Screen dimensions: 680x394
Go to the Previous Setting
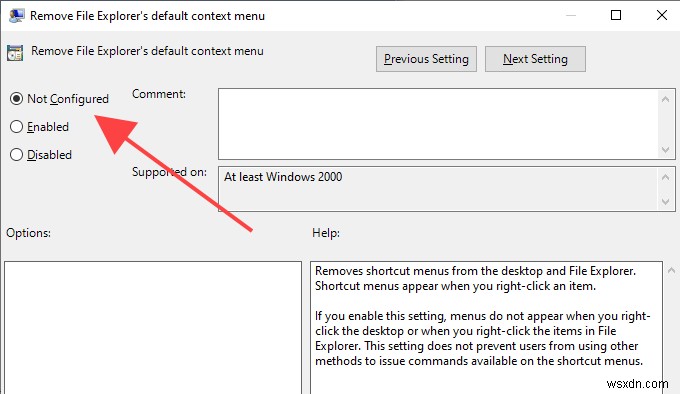(426, 59)
